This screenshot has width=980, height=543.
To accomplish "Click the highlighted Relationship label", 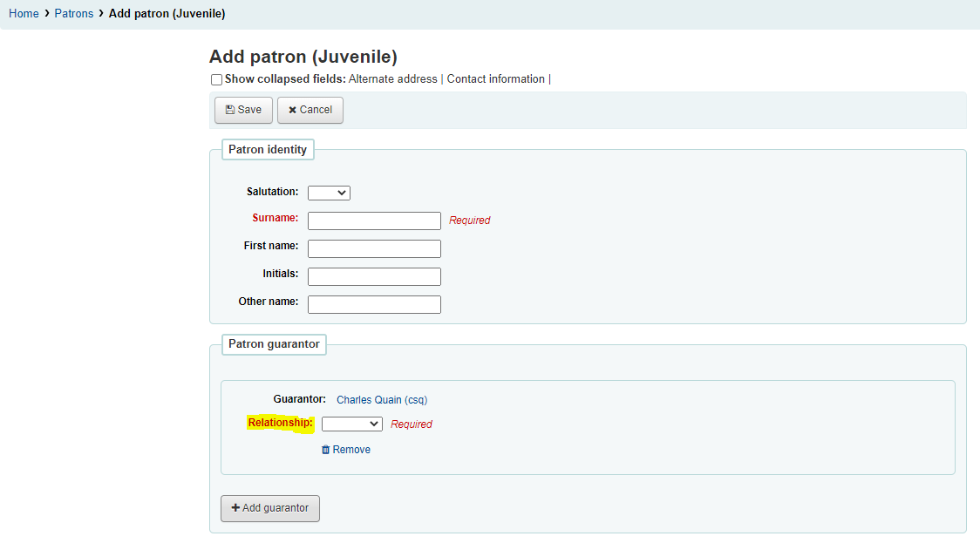I will 280,423.
